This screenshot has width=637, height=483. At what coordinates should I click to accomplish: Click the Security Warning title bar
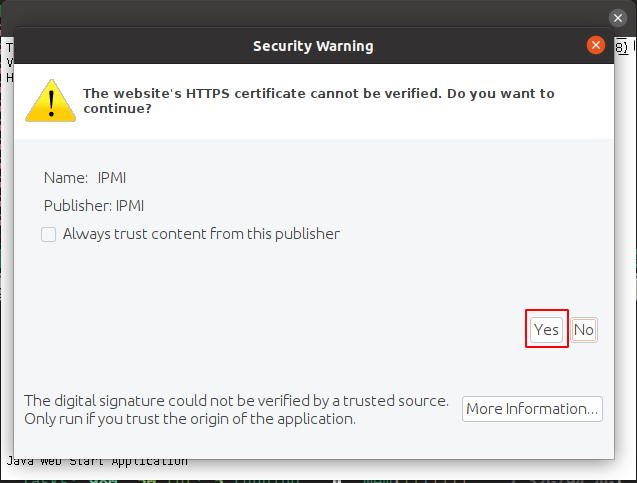(x=312, y=46)
